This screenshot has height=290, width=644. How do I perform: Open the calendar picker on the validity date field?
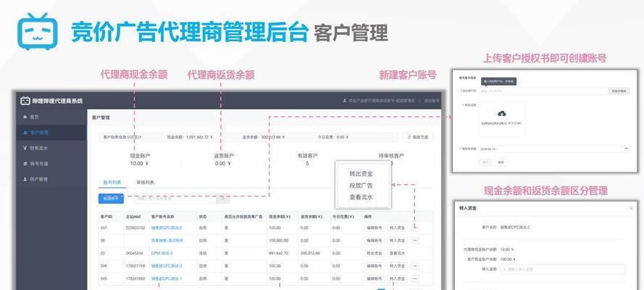[x=626, y=149]
